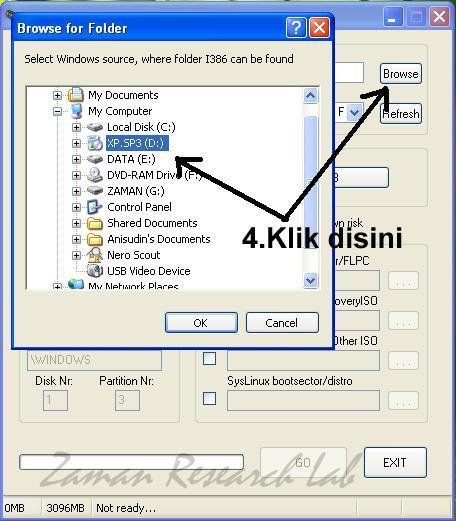Screen dimensions: 456x521
Task: Expand the My Documents tree node
Action: 57,95
